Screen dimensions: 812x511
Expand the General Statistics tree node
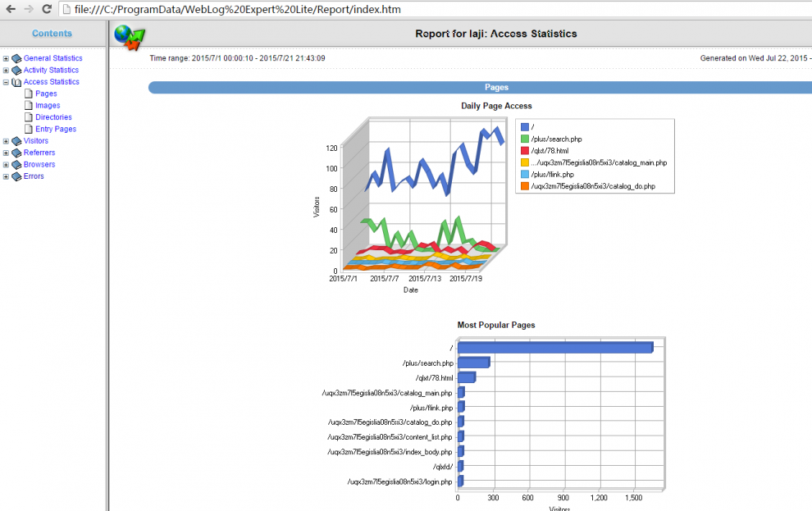(x=6, y=59)
